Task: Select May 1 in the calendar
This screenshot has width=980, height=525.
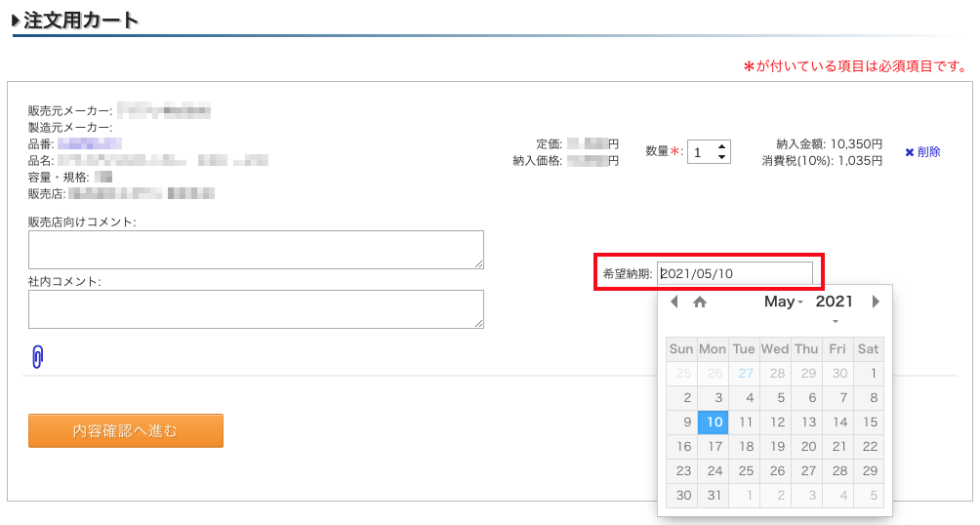Action: click(869, 373)
